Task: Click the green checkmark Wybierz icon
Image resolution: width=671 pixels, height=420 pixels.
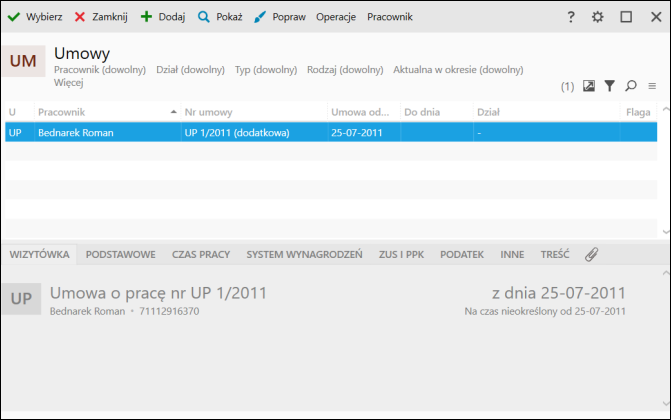Action: tap(14, 17)
